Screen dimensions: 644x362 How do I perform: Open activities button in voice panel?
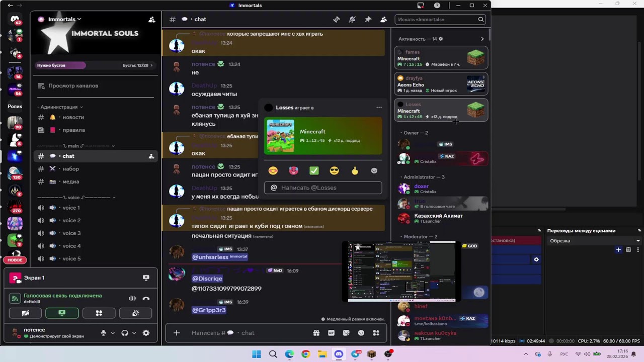99,313
